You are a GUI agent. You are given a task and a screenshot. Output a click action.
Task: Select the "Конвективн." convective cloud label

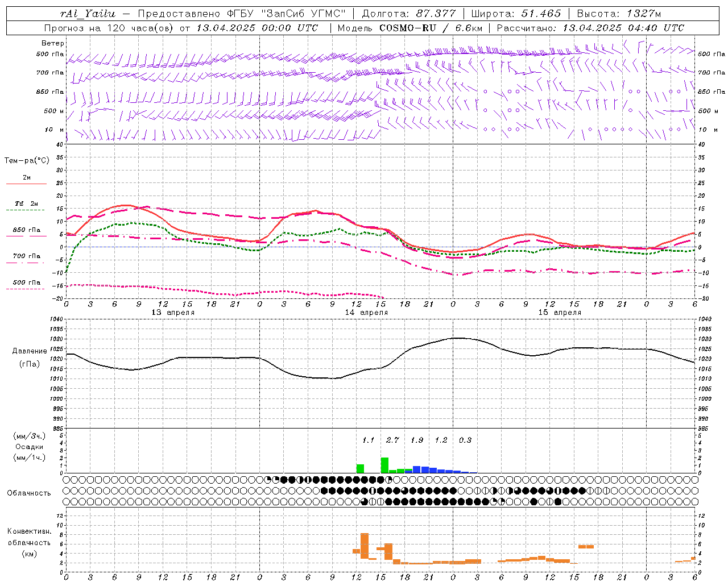pos(29,531)
